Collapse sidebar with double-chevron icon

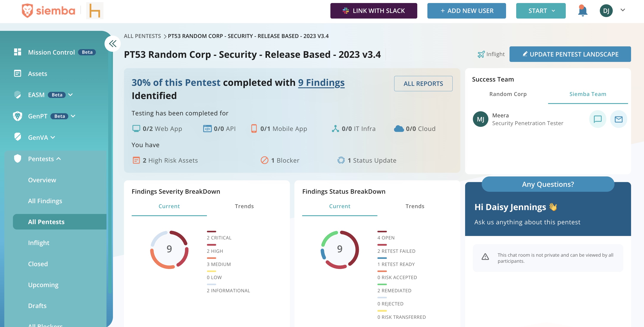pyautogui.click(x=113, y=44)
